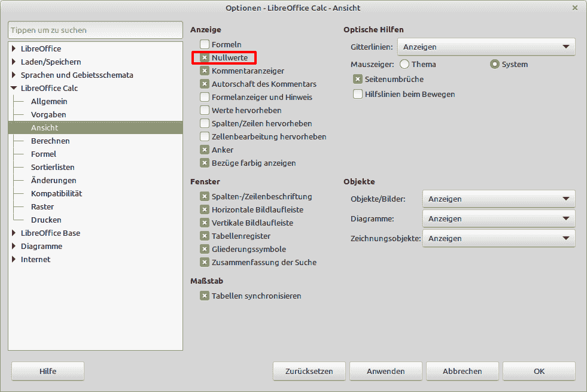The image size is (587, 392).
Task: Enable the Formeln checkbox
Action: pos(205,44)
